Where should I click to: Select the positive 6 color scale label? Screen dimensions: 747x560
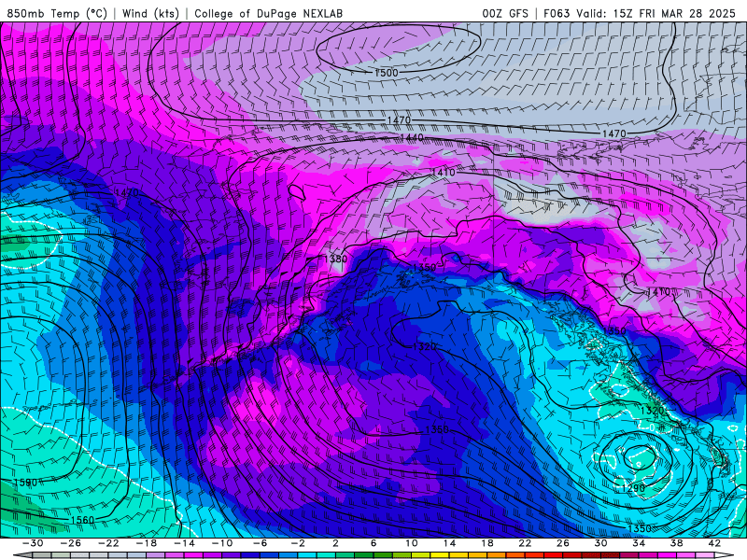[373, 543]
